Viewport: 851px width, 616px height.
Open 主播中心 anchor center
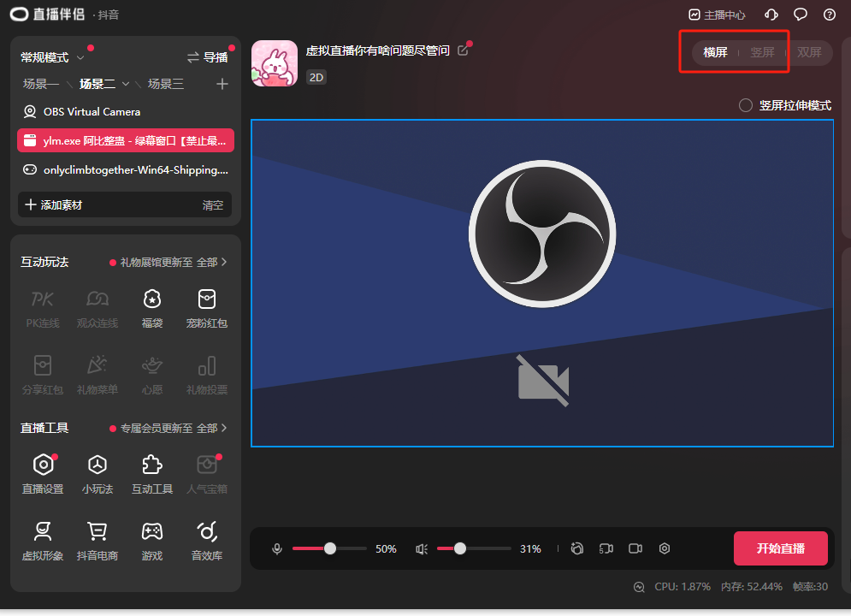click(x=717, y=15)
